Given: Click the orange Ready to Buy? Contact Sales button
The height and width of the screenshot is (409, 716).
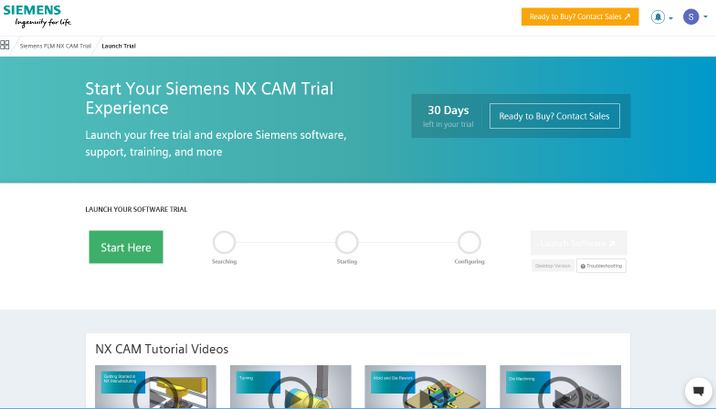Looking at the screenshot, I should click(580, 17).
